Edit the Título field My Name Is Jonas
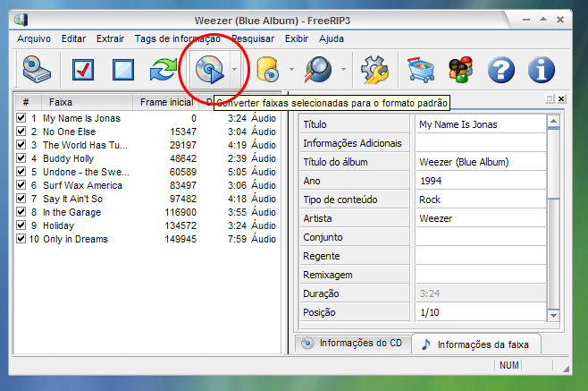Image resolution: width=588 pixels, height=391 pixels. click(x=481, y=124)
